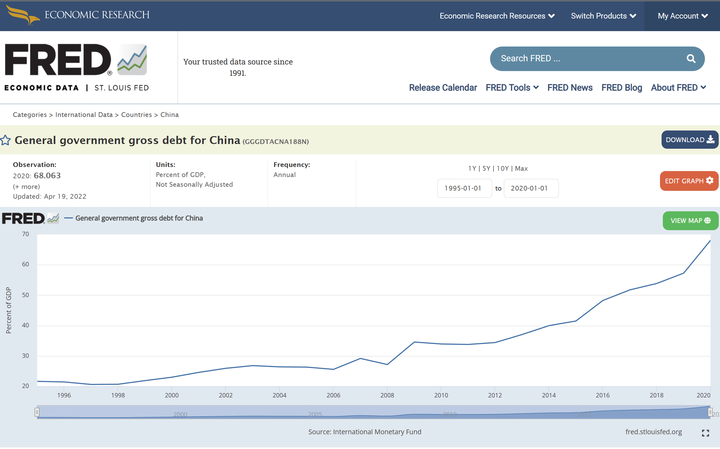Open the Release Calendar page
Image resolution: width=720 pixels, height=449 pixels.
443,88
